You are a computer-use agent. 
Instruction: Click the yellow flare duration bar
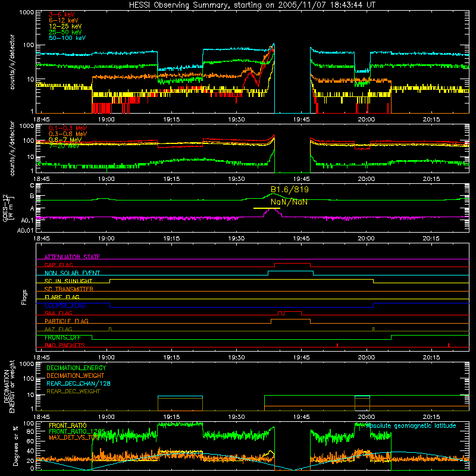tap(267, 208)
